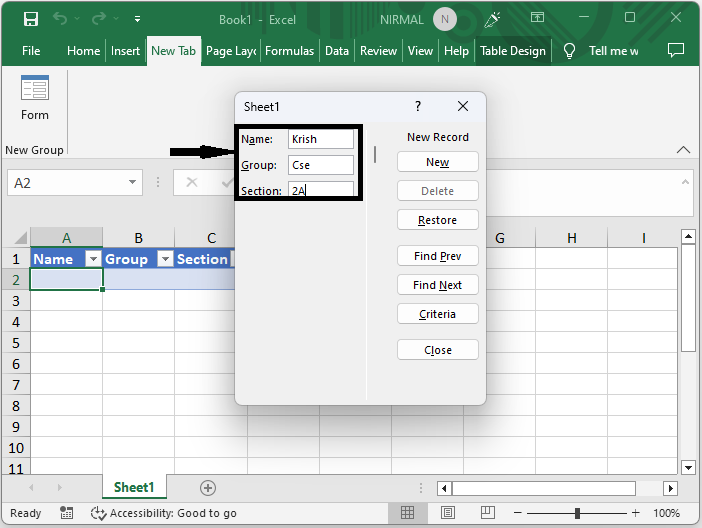702x528 pixels.
Task: Expand the formula bar chevron
Action: coord(685,181)
